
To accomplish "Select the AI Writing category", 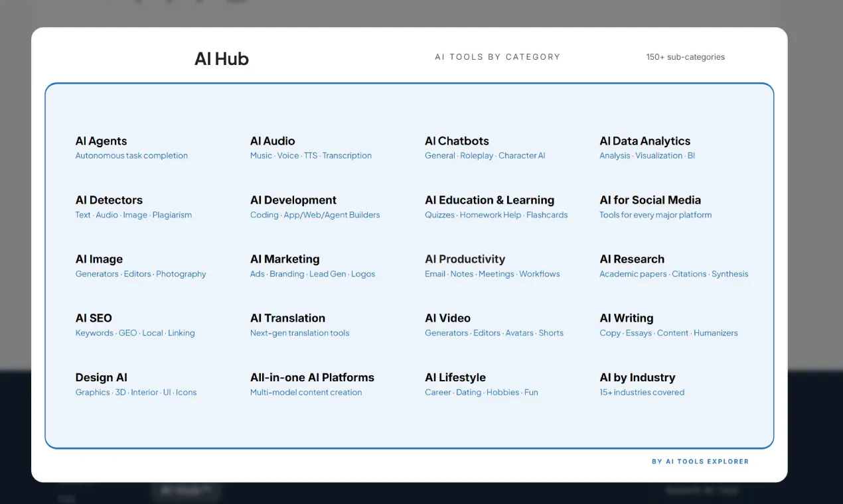I will (626, 318).
